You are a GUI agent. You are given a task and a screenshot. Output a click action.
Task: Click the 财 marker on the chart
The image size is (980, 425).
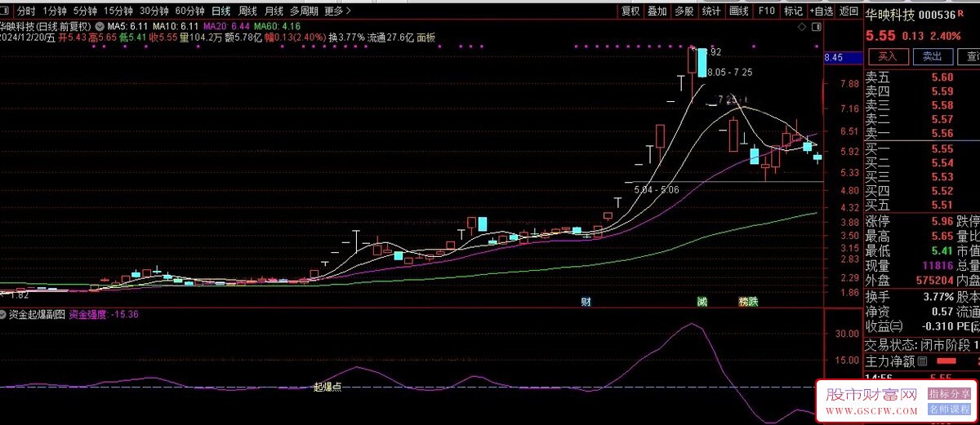tap(586, 301)
